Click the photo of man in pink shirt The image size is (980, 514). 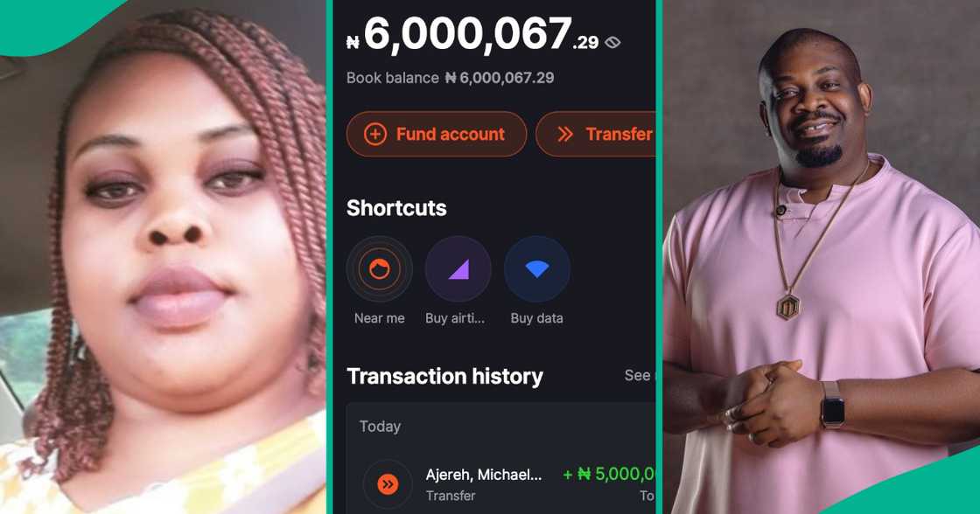click(822, 257)
